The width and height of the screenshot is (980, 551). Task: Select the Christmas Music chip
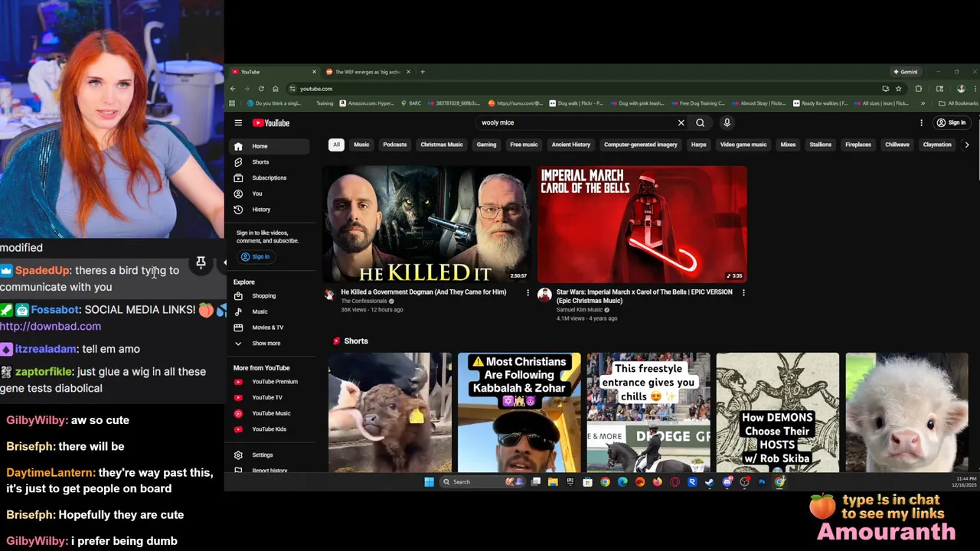click(442, 145)
